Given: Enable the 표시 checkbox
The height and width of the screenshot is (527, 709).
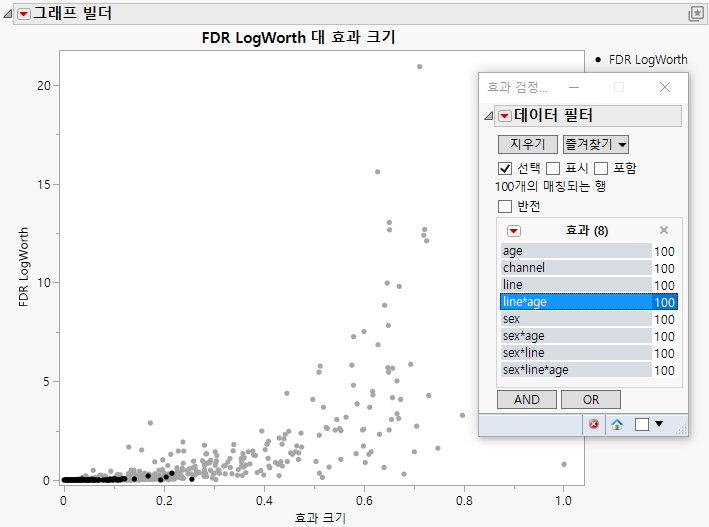Looking at the screenshot, I should [553, 169].
